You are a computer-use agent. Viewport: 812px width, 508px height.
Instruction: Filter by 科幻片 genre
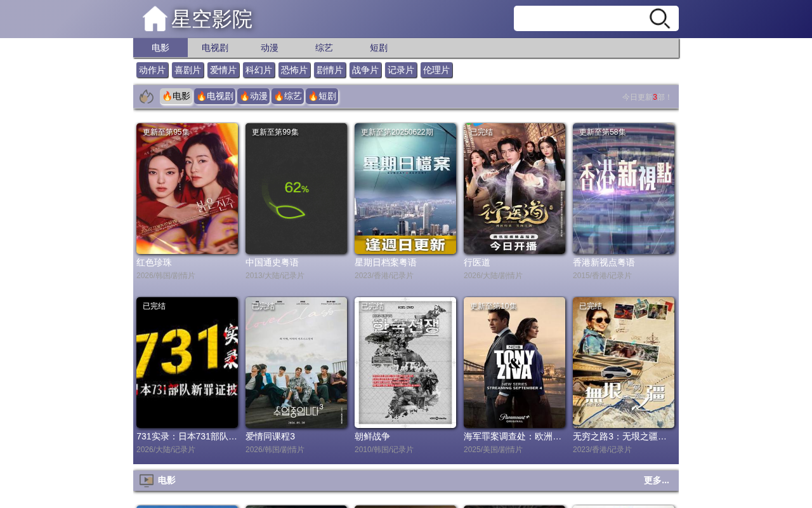(x=259, y=70)
